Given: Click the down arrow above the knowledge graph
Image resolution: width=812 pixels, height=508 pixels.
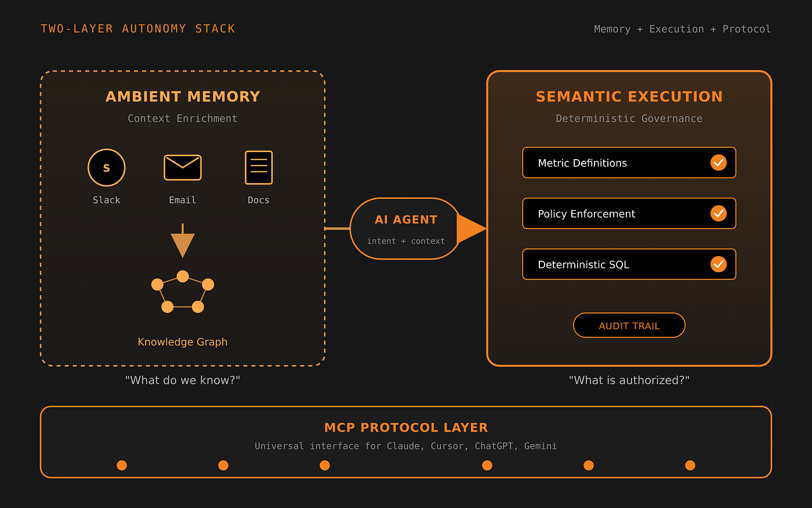Looking at the screenshot, I should coord(183,240).
